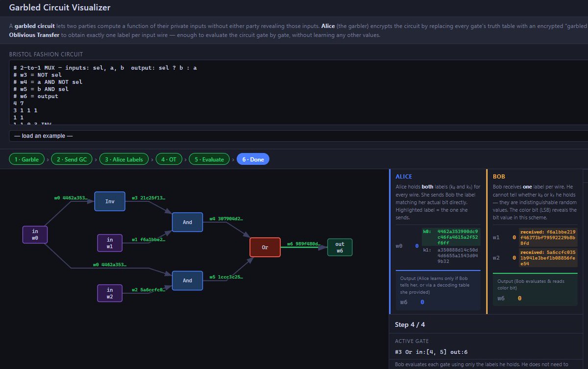Click the Or gate node
This screenshot has width=588, height=369.
[x=265, y=247]
